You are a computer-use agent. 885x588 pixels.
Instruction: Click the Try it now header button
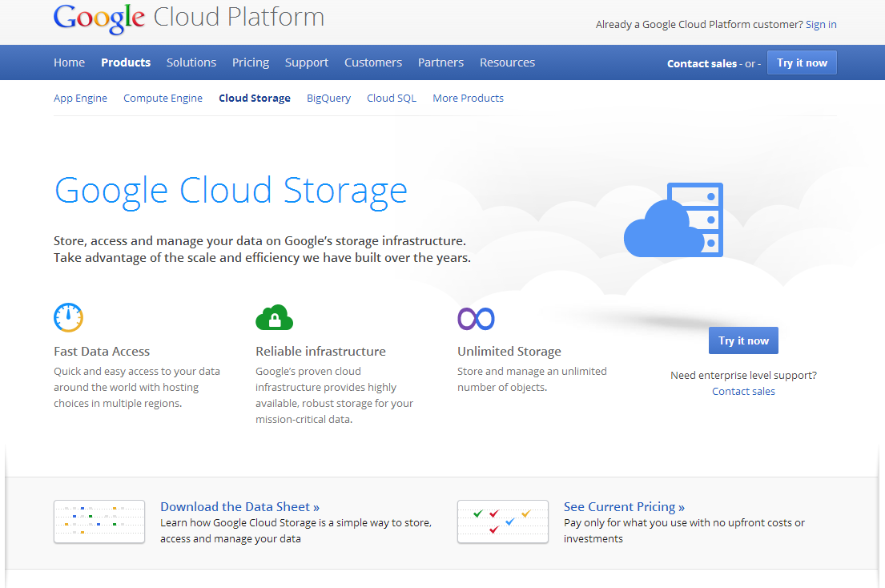[x=802, y=62]
